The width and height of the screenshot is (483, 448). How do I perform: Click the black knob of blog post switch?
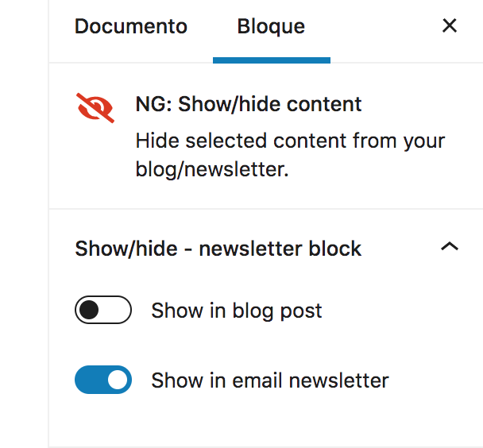point(89,310)
